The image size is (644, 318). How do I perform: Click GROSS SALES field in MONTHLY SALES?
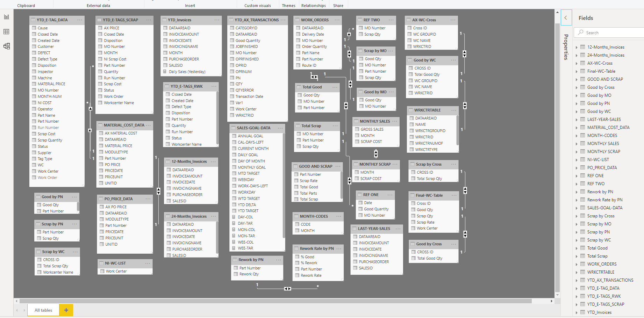[x=372, y=129]
